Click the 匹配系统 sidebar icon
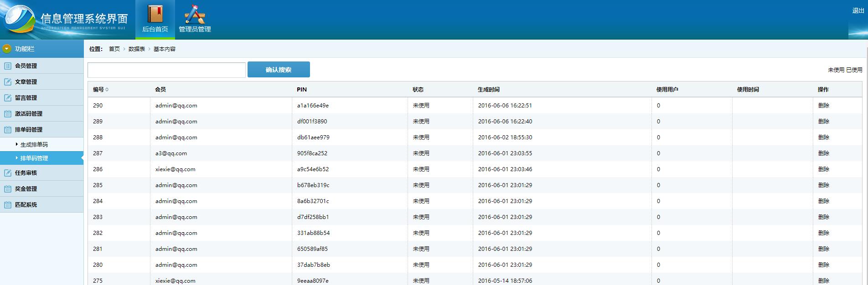868x285 pixels. tap(8, 205)
